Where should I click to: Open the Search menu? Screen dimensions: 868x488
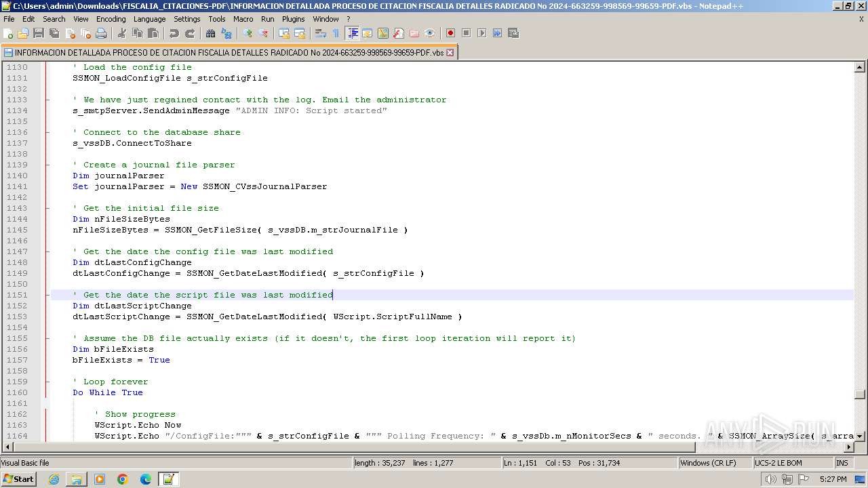tap(54, 19)
